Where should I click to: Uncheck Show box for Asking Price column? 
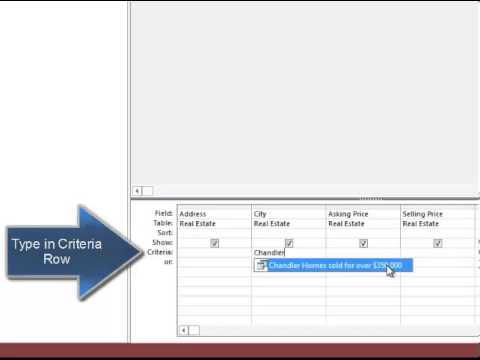click(x=364, y=243)
